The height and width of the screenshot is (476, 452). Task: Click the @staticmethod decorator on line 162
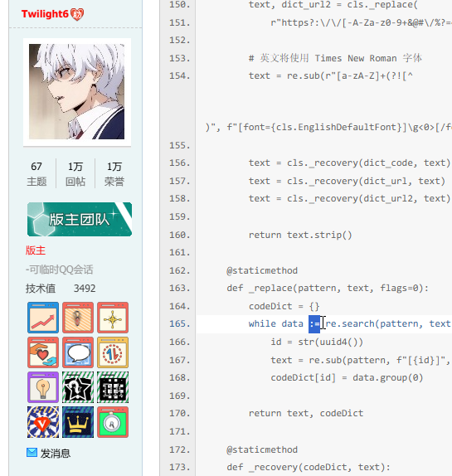tap(262, 270)
